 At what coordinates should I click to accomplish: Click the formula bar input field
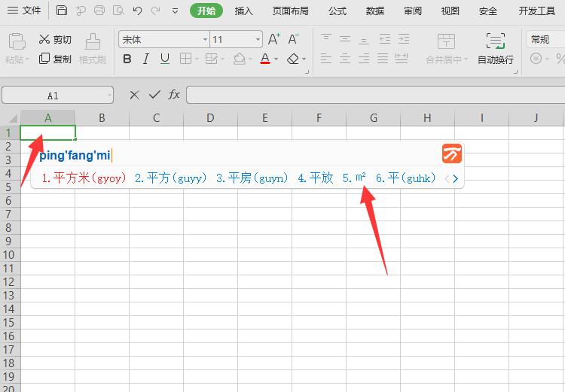375,95
